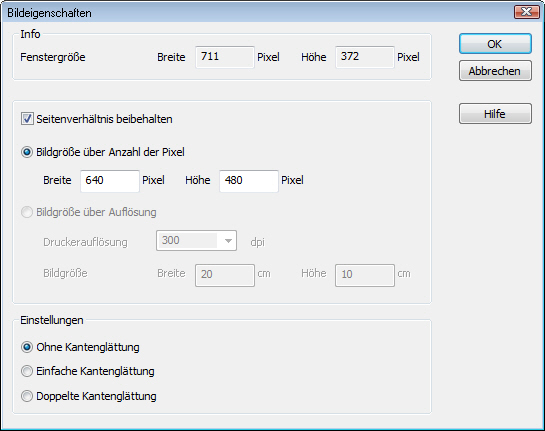This screenshot has width=545, height=431.
Task: Click the pixel Höhe field showing 480
Action: [x=249, y=181]
